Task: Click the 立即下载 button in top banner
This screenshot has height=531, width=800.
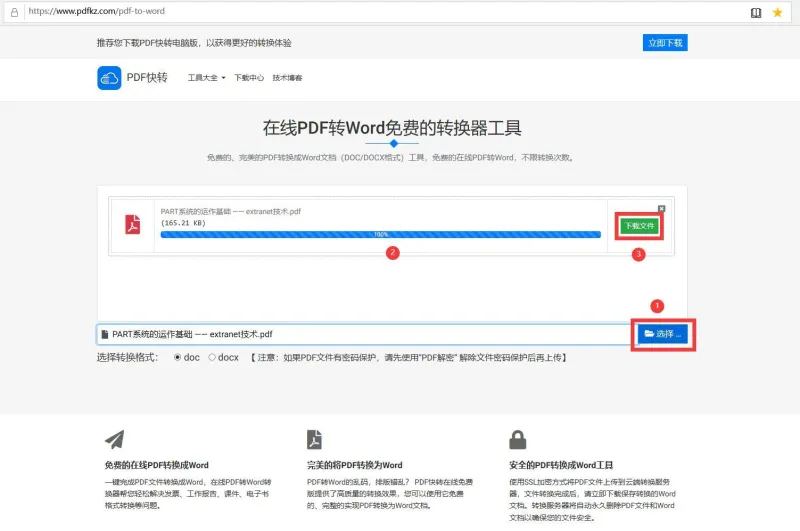Action: coord(665,43)
